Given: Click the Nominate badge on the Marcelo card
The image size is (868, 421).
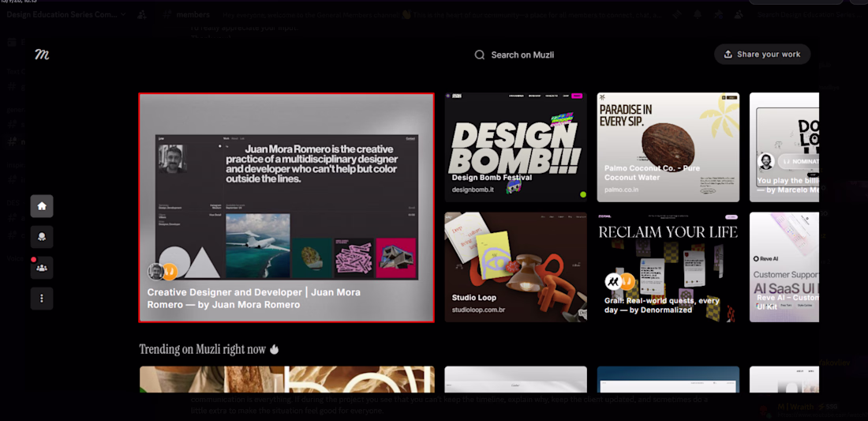Looking at the screenshot, I should tap(799, 161).
